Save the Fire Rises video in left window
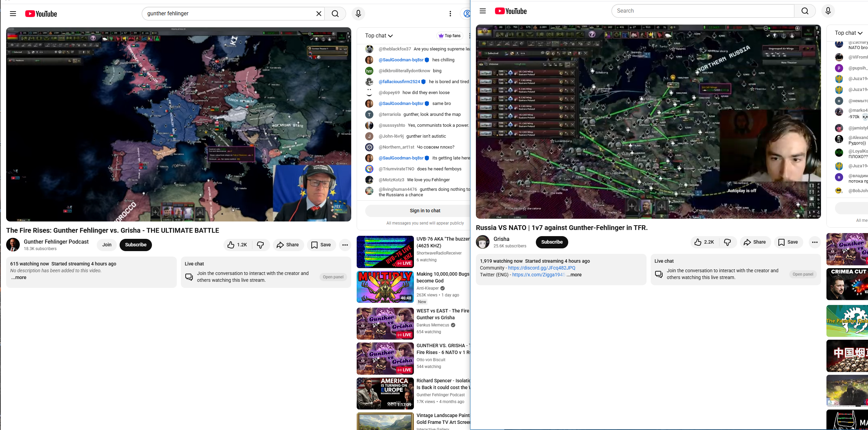 321,245
